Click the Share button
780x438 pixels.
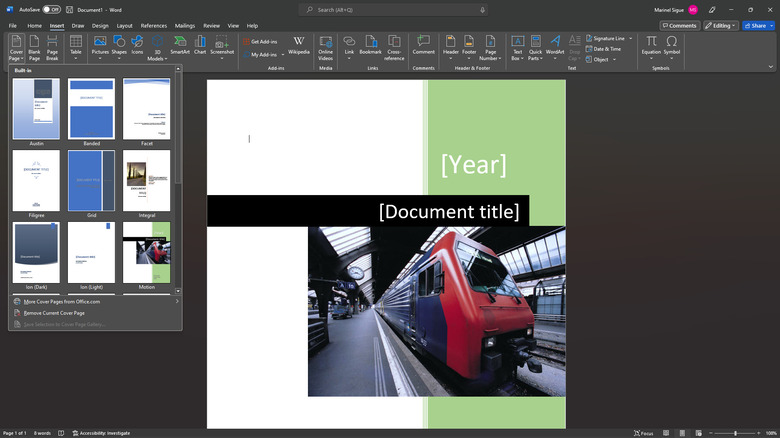point(758,25)
